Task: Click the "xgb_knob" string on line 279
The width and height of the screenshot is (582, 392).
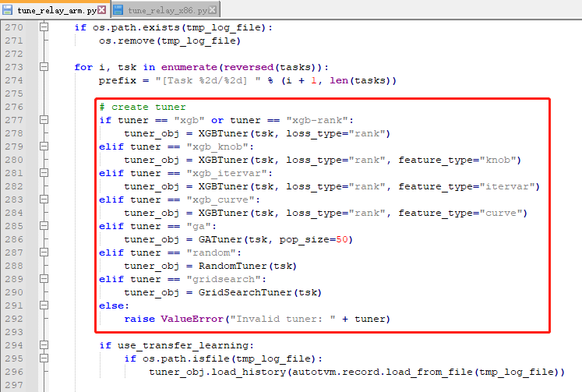Action: [x=217, y=147]
